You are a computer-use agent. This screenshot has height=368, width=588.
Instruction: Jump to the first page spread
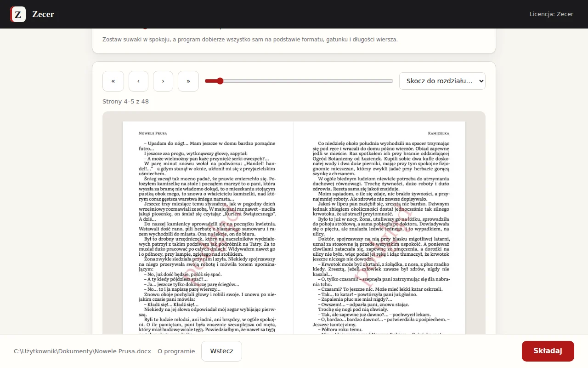pyautogui.click(x=113, y=81)
